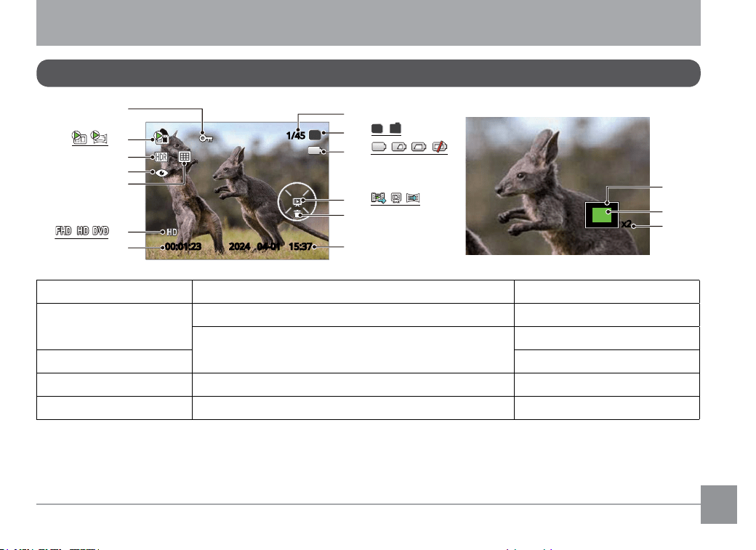The height and width of the screenshot is (550, 756).
Task: Select the play-with-panorama icon in the left legend
Action: [100, 137]
